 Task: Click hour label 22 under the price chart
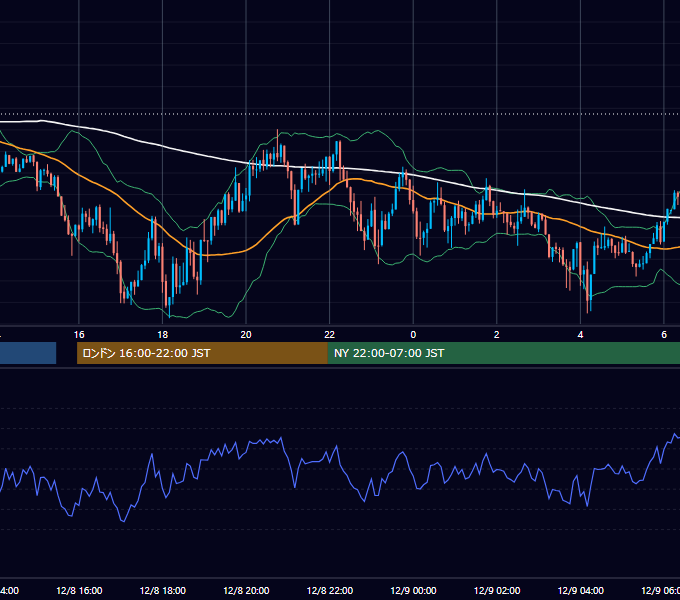[330, 335]
